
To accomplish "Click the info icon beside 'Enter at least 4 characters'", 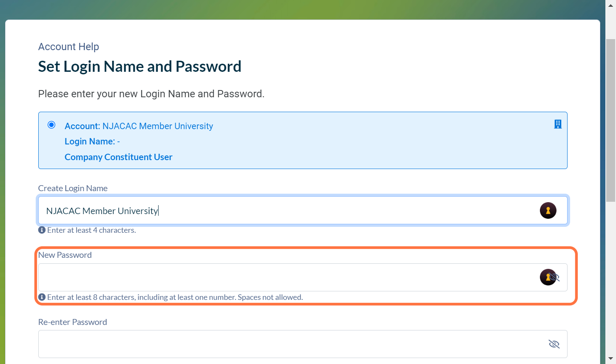I will (42, 230).
